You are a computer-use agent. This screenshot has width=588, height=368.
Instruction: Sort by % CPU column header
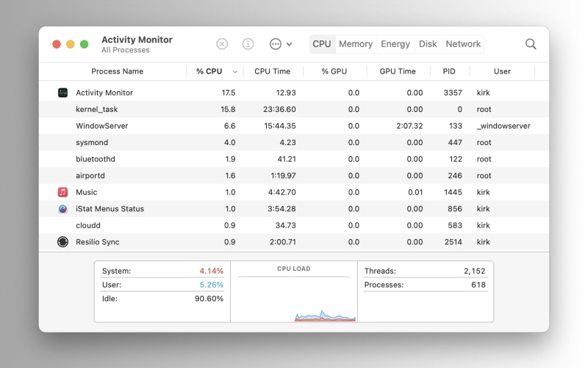pyautogui.click(x=209, y=71)
